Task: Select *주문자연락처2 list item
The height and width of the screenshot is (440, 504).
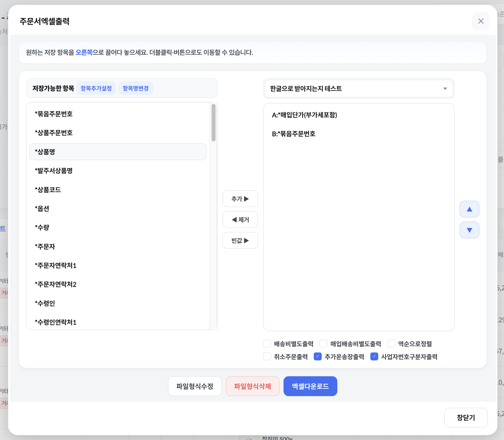Action: coord(118,284)
